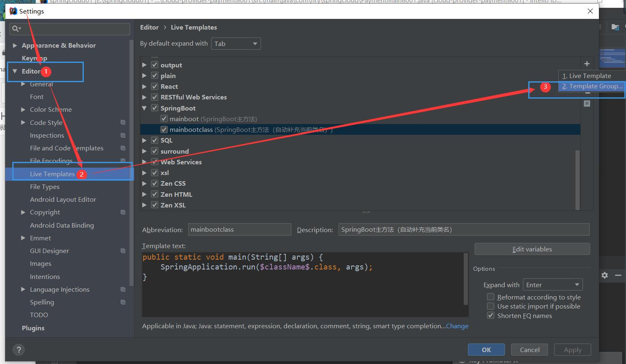Expand Appearance & Behavior settings section
The height and width of the screenshot is (364, 626).
(15, 45)
